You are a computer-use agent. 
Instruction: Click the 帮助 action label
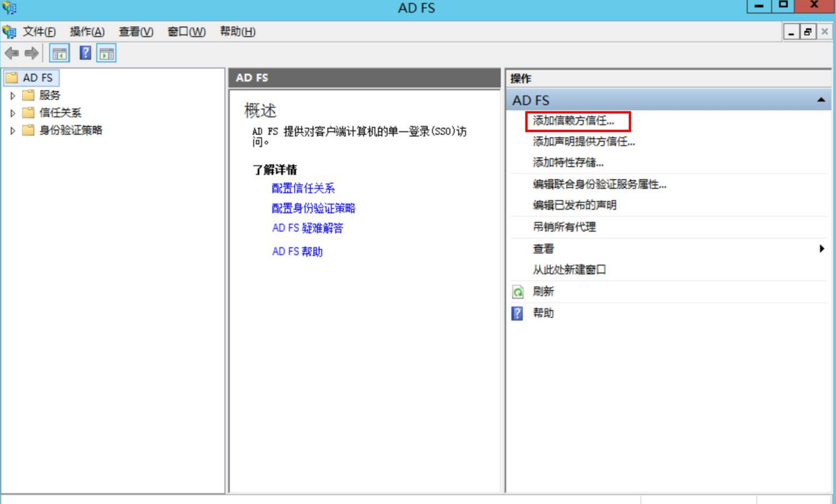543,313
